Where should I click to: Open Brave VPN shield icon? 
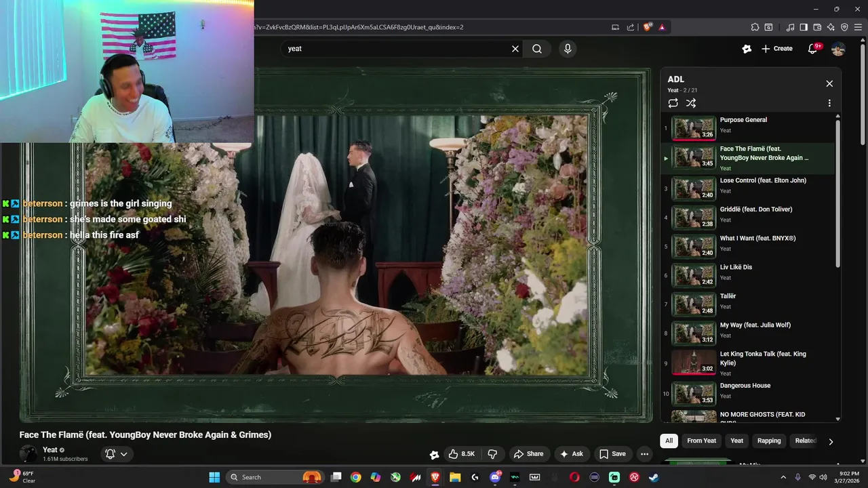844,27
